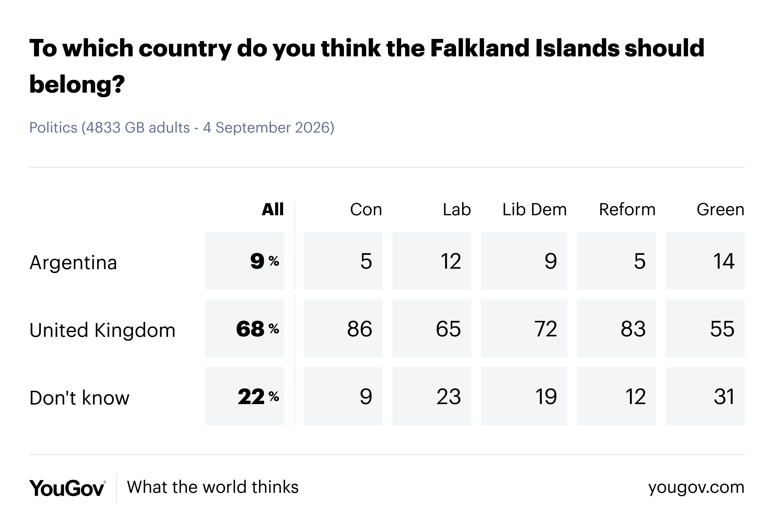Image resolution: width=774 pixels, height=532 pixels.
Task: Click the Green column header
Action: click(x=720, y=210)
